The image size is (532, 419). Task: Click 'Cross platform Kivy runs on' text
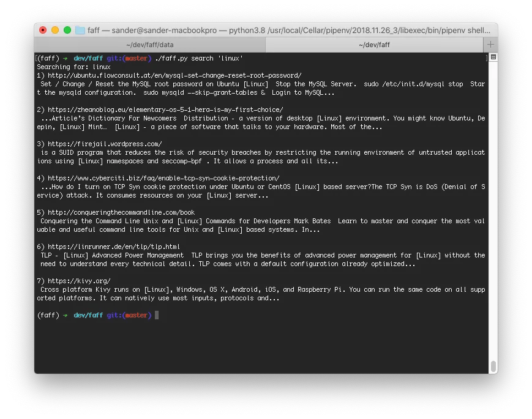(90, 289)
